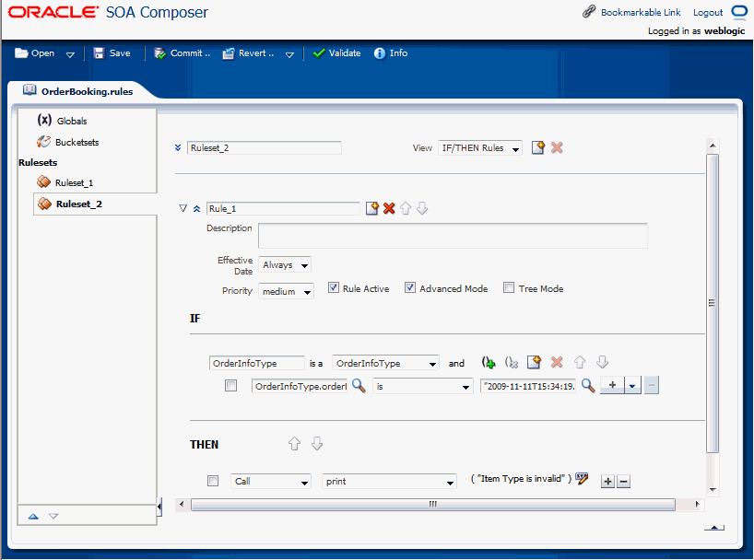
Task: Open the Priority medium dropdown
Action: pyautogui.click(x=286, y=291)
